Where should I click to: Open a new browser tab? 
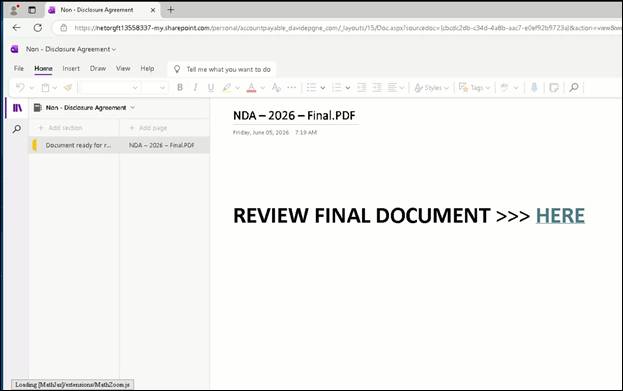tap(171, 10)
